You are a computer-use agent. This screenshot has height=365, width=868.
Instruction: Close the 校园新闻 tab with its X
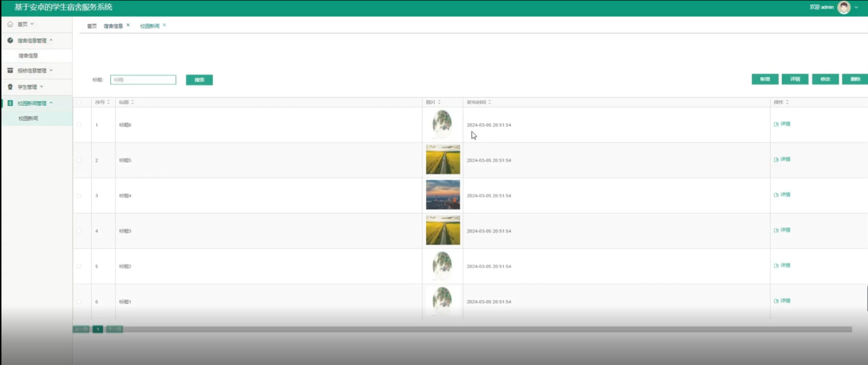165,25
